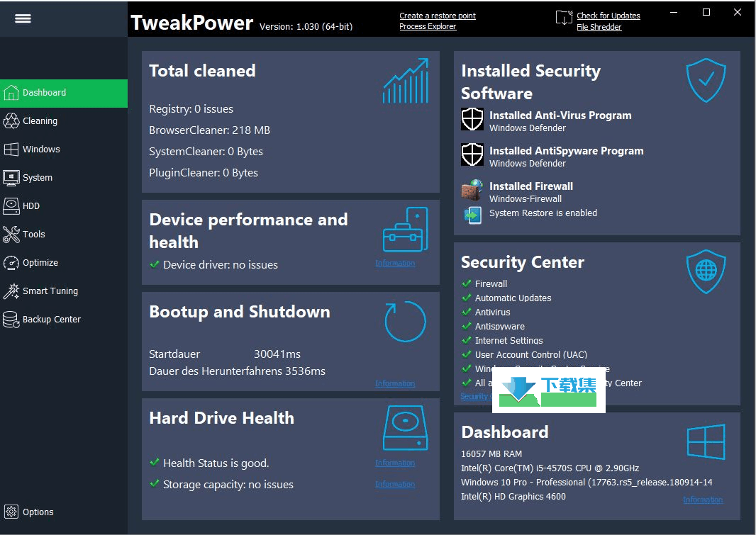The height and width of the screenshot is (535, 756).
Task: Click the Total cleaned chart icon
Action: (406, 81)
